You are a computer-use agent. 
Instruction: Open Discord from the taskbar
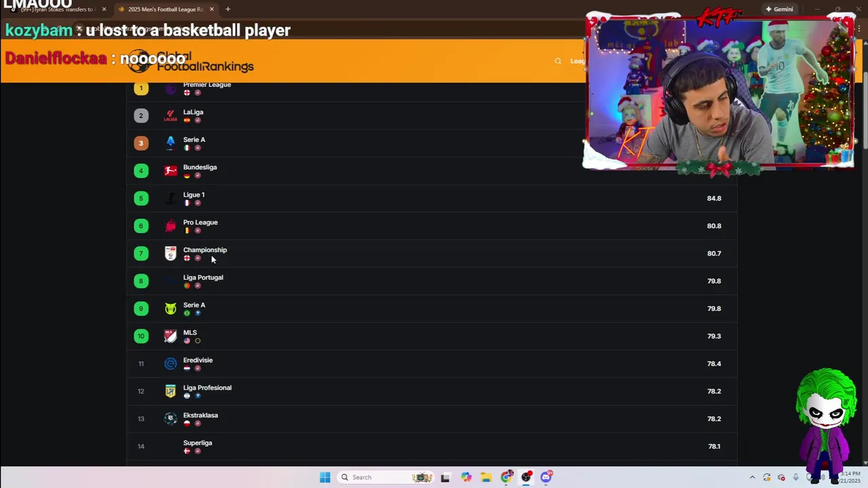click(x=546, y=477)
